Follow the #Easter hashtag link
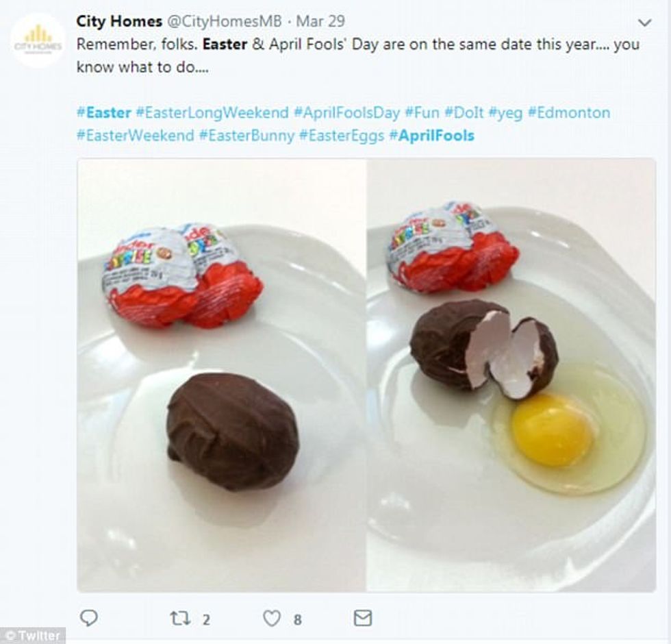Screen dimensions: 671x644 coord(103,112)
